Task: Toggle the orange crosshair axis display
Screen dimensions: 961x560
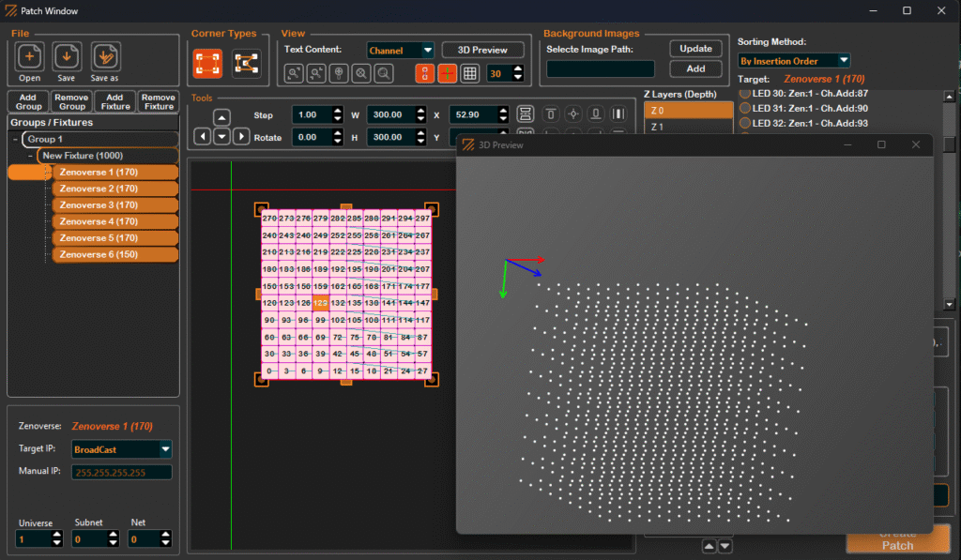Action: click(447, 72)
